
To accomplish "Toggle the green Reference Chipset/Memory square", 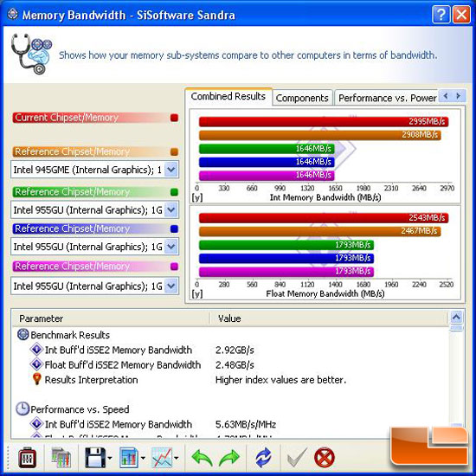I will pos(174,192).
